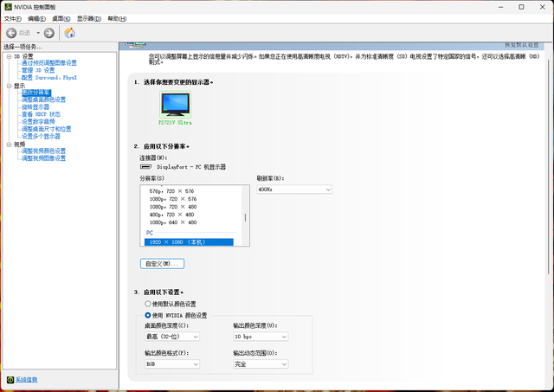The image size is (554, 392).
Task: Open 设置多个显示器 in the task tree
Action: (41, 137)
